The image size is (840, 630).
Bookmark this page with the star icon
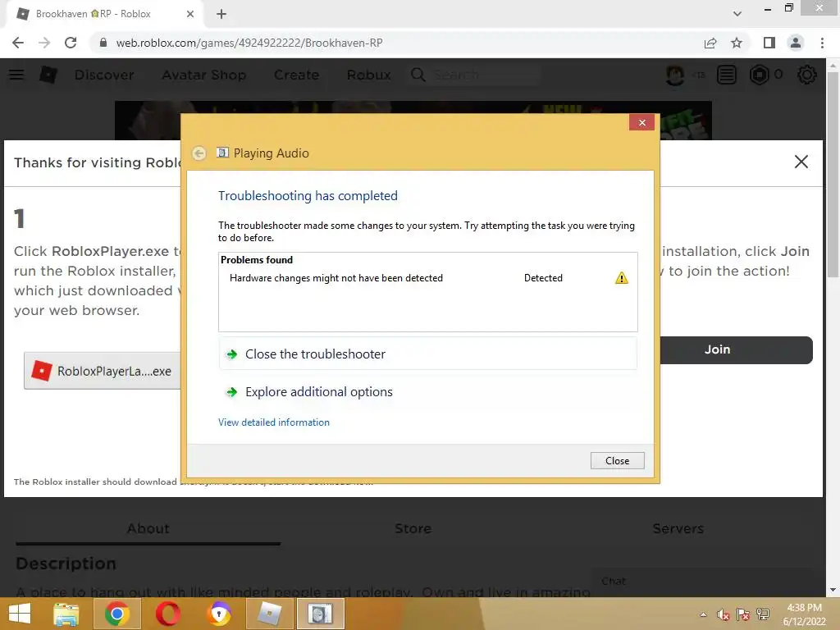[x=737, y=43]
